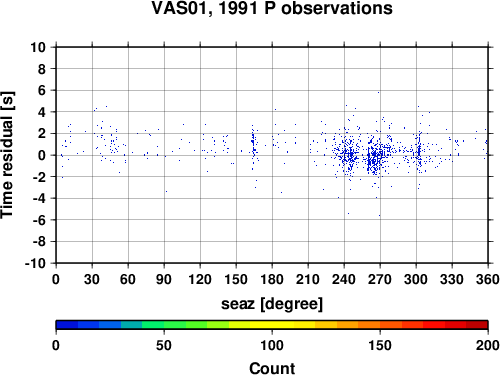Screen dimensions: 500x375
Task: Click the y-axis tick label 10
Action: [x=38, y=47]
